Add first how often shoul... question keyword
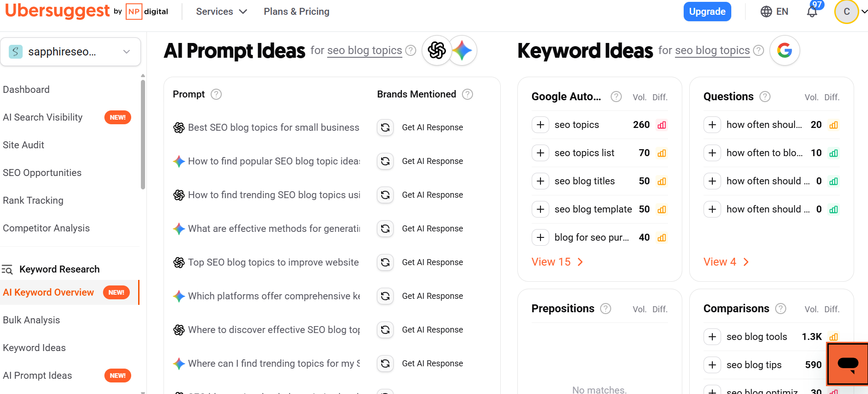The height and width of the screenshot is (394, 868). point(712,125)
